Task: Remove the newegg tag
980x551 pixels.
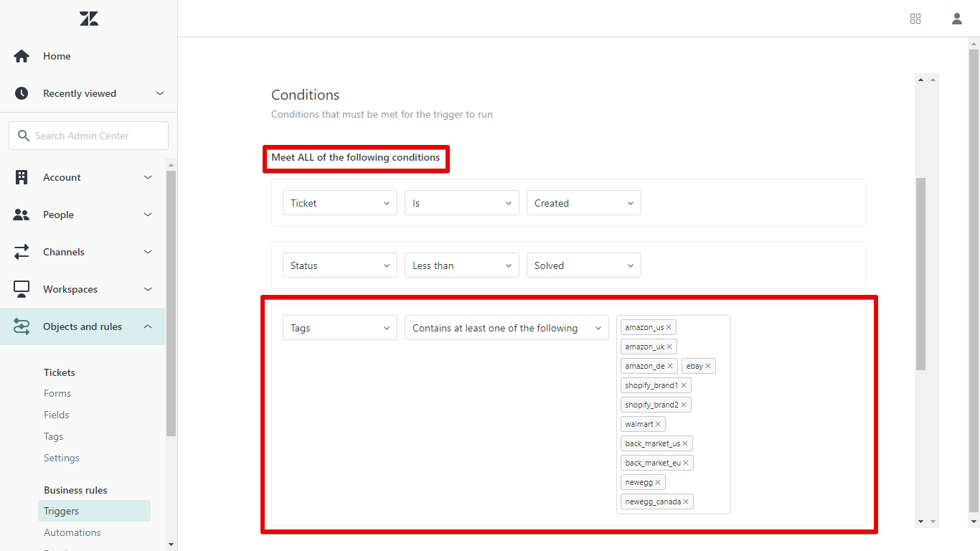Action: click(658, 482)
